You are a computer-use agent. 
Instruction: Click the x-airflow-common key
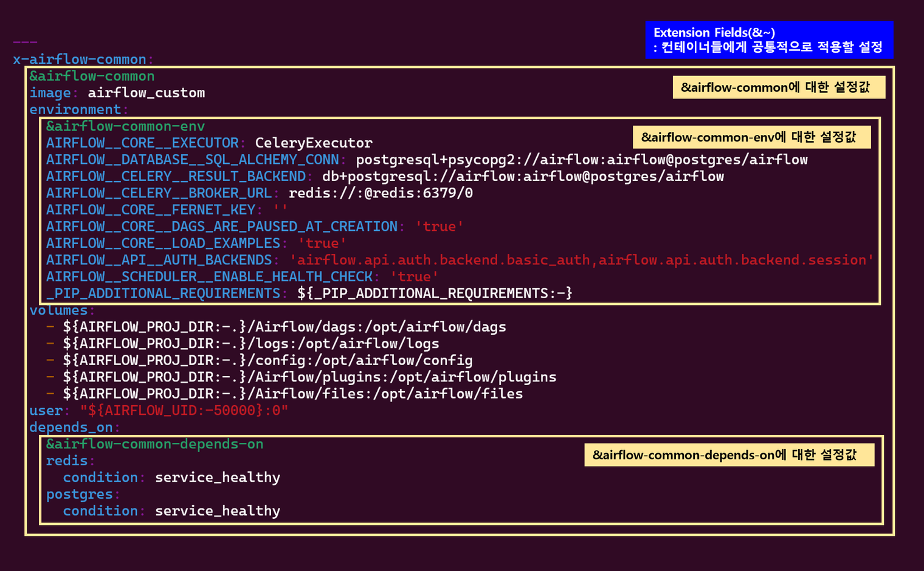[80, 60]
